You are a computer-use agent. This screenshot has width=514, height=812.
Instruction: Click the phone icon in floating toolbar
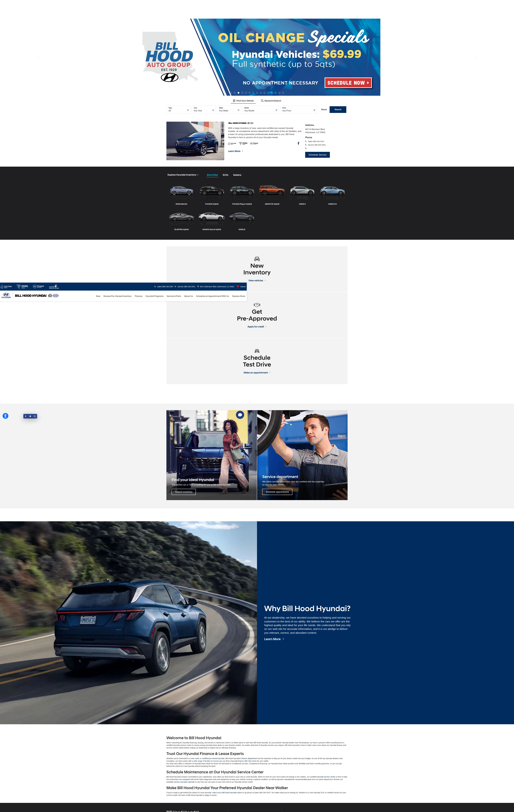coord(35,416)
